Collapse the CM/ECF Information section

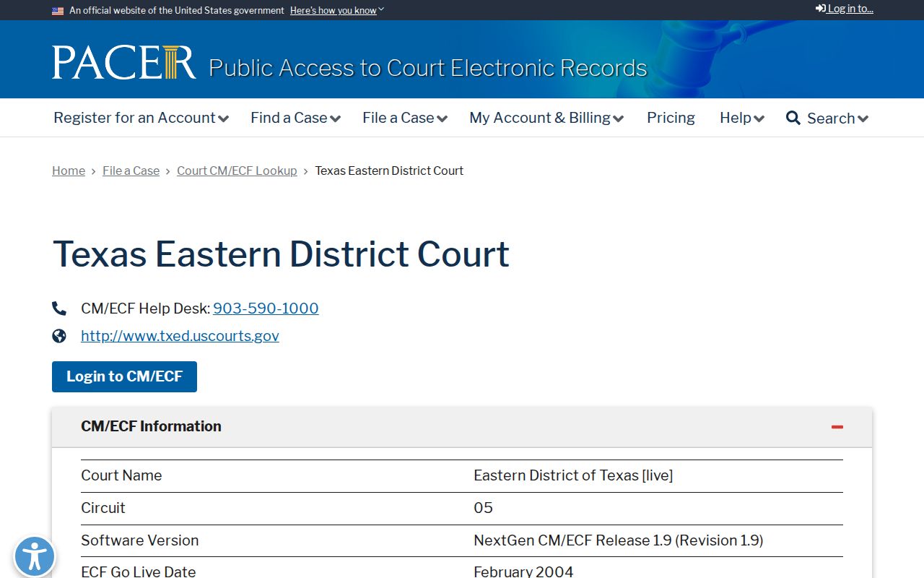coord(837,427)
